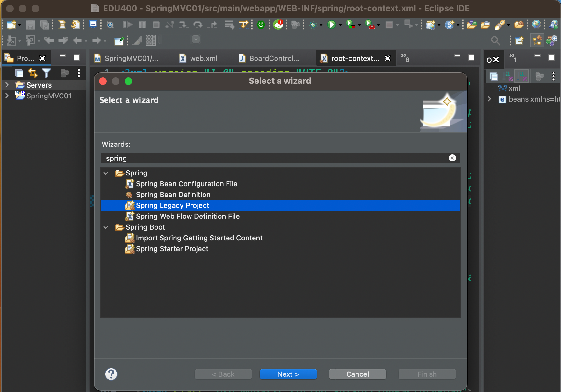
Task: Click the magnifier Search icon in toolbar
Action: [x=495, y=40]
